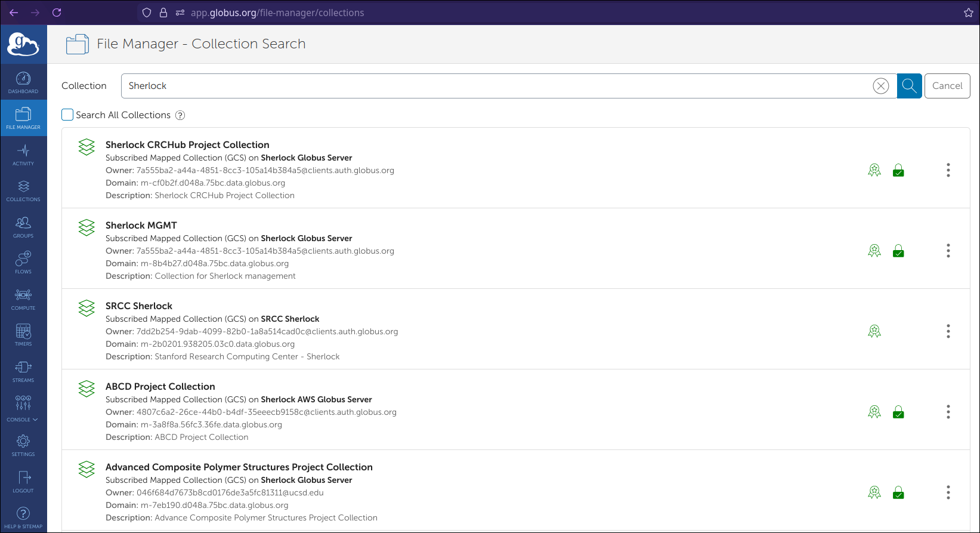
Task: Click the subscription ribbon icon for Sherlock MGMT
Action: point(874,251)
